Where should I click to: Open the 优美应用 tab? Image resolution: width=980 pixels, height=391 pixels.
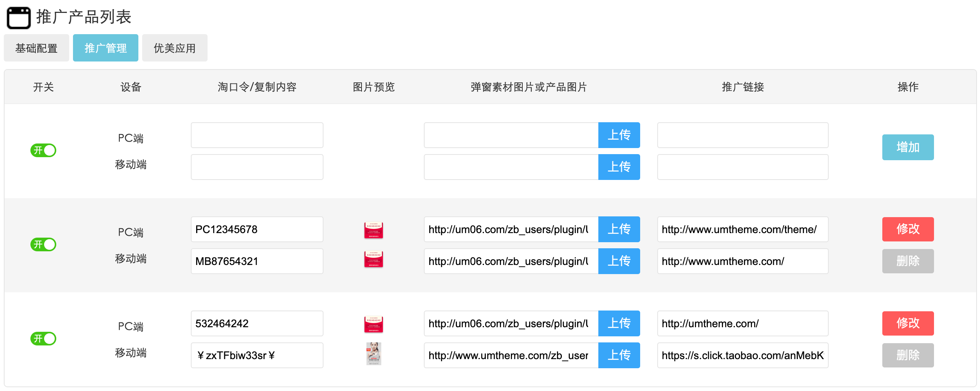pyautogui.click(x=174, y=47)
